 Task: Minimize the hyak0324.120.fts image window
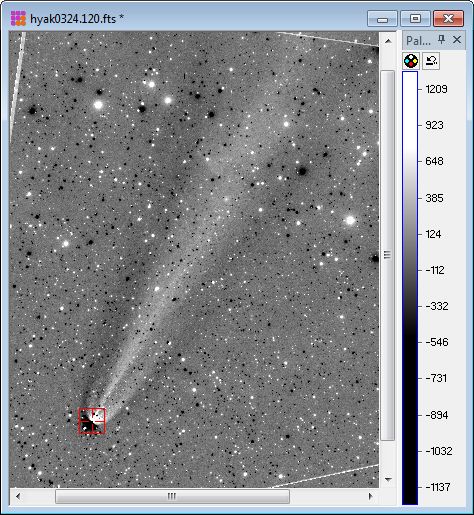[382, 19]
